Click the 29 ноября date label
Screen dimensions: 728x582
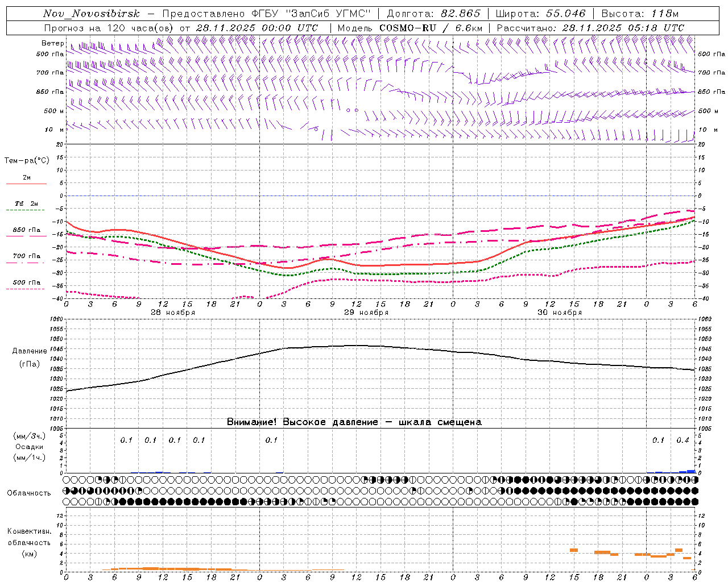(366, 313)
